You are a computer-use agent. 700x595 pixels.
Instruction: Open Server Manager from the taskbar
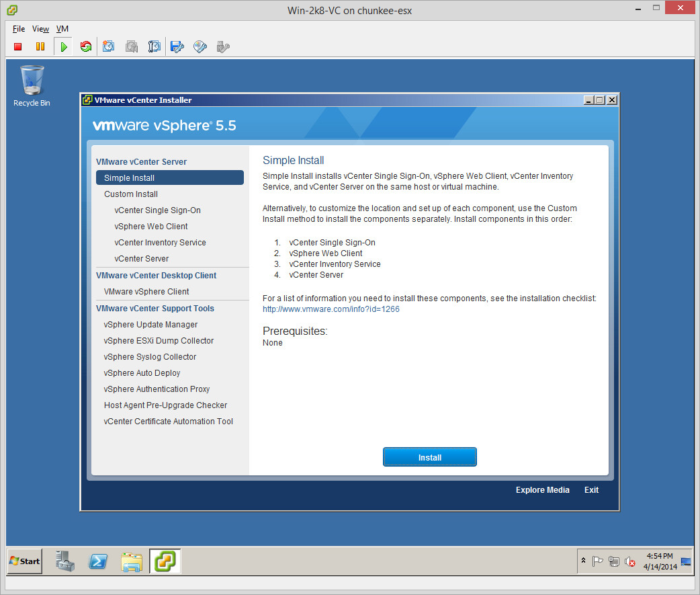[66, 561]
